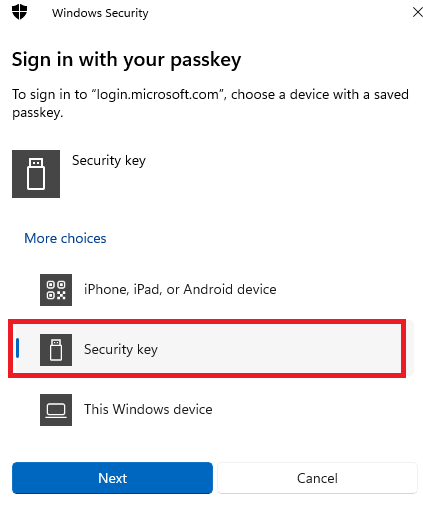Click the laptop icon for Windows device
423x507 pixels.
(56, 410)
